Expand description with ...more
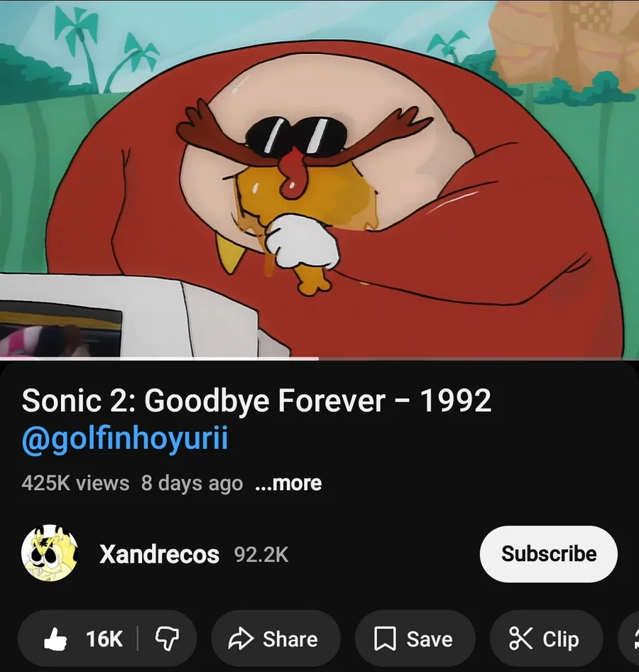The width and height of the screenshot is (639, 672). tap(288, 483)
